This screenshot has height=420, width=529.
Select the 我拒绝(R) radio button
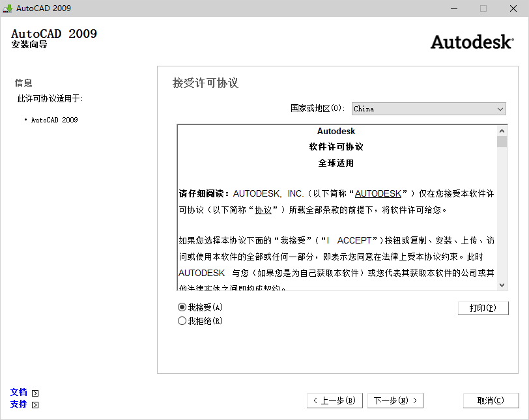click(x=182, y=320)
